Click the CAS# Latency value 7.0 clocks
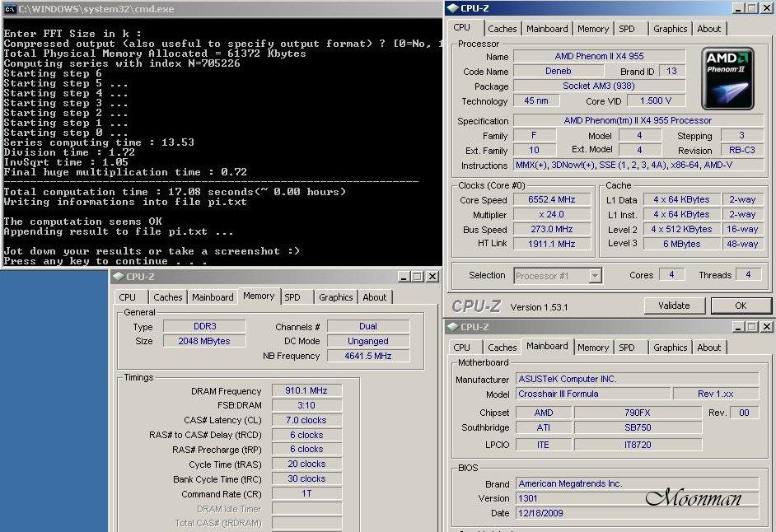776x532 pixels. [306, 420]
